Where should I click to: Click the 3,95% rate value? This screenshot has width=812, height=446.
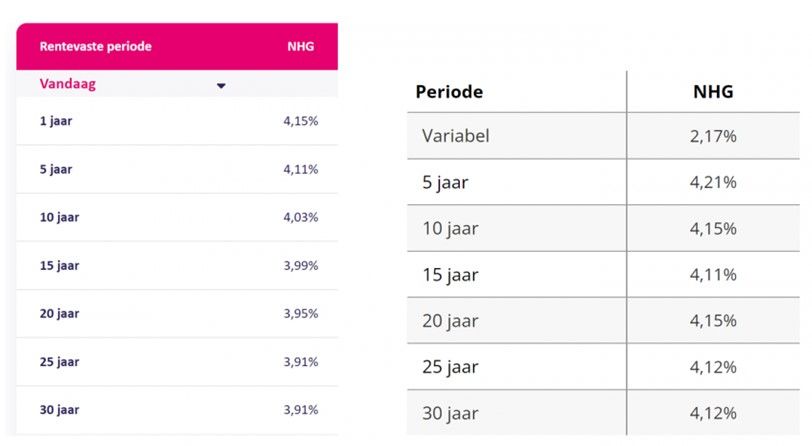[x=300, y=314]
